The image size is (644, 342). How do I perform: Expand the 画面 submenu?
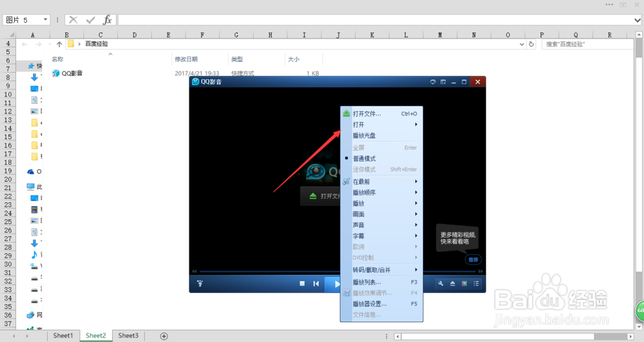381,214
